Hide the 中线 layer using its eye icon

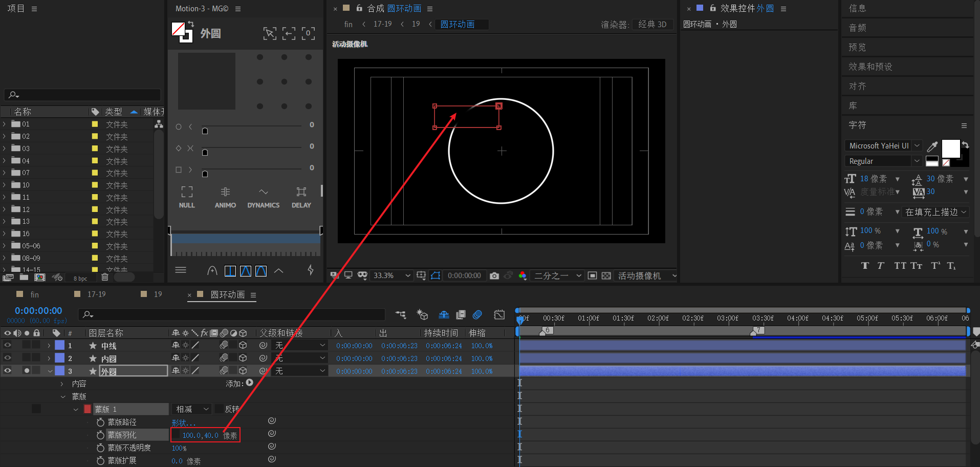pyautogui.click(x=8, y=345)
